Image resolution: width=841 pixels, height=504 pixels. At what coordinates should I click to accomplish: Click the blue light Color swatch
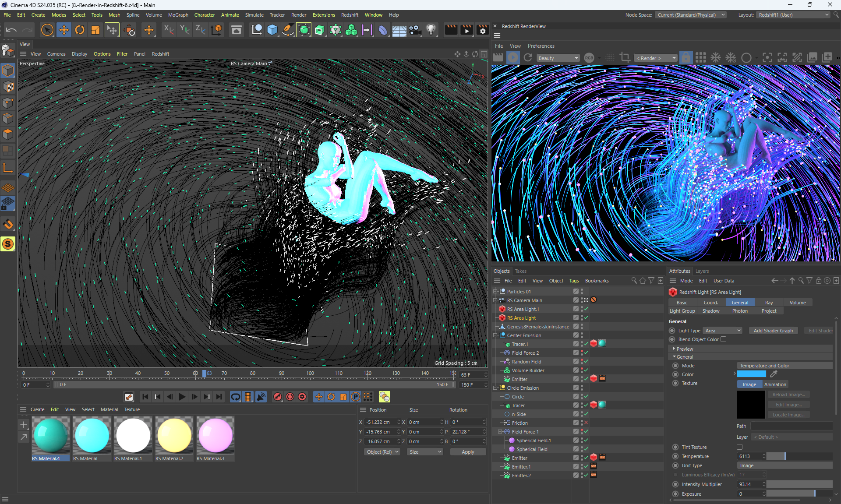pos(752,374)
